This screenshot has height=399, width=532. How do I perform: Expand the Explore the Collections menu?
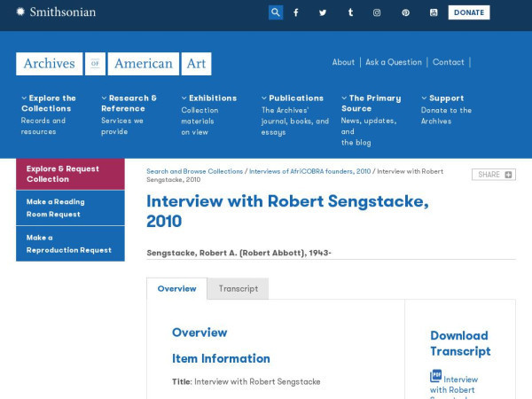49,103
